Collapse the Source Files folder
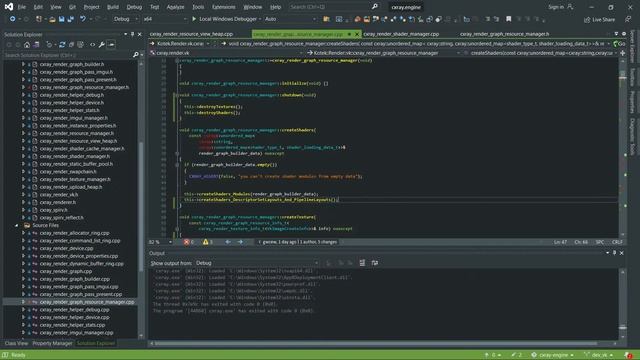This screenshot has width=640, height=360. pos(17,225)
